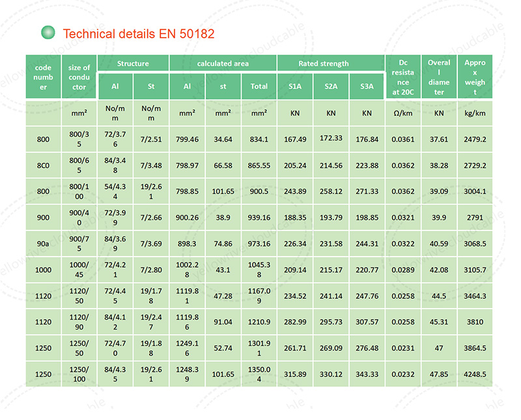Select the S1A value 315.89
This screenshot has height=420, width=521.
coord(295,374)
